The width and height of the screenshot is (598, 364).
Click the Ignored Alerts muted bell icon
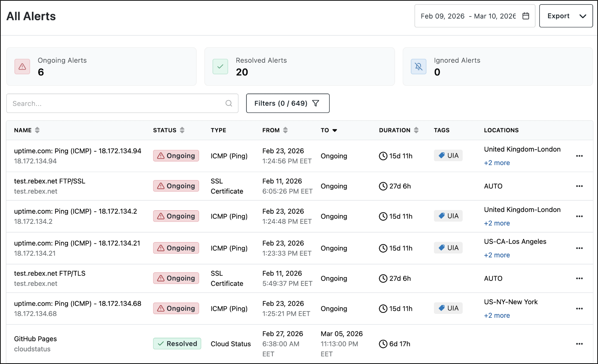[x=419, y=67]
